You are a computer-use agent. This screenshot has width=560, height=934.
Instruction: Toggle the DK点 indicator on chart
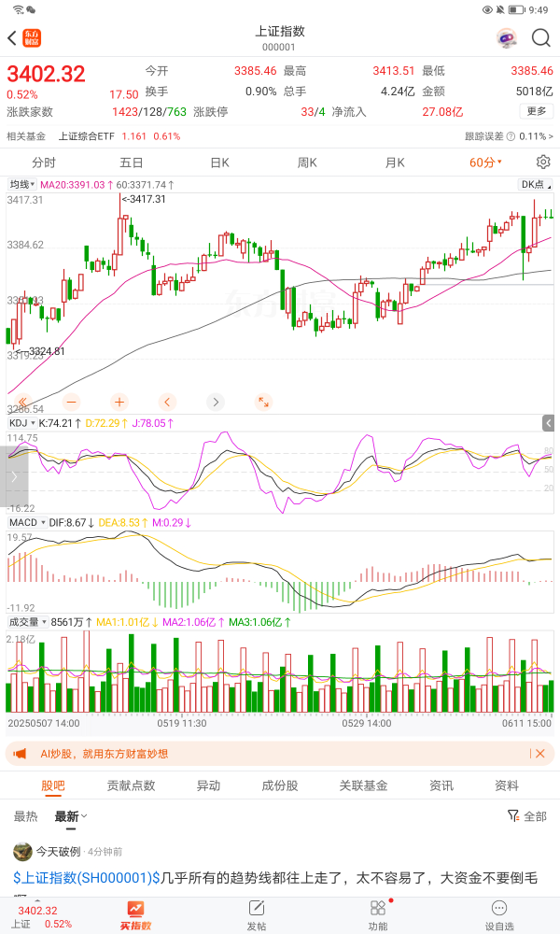pos(533,185)
